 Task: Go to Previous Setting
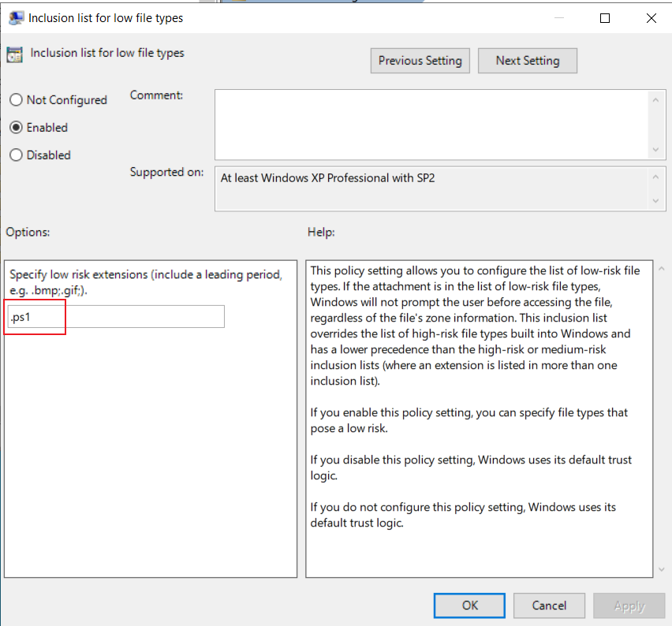420,61
